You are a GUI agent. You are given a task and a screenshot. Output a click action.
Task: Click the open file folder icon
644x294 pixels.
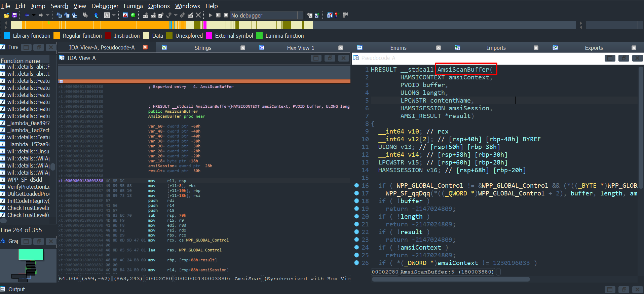[x=6, y=15]
